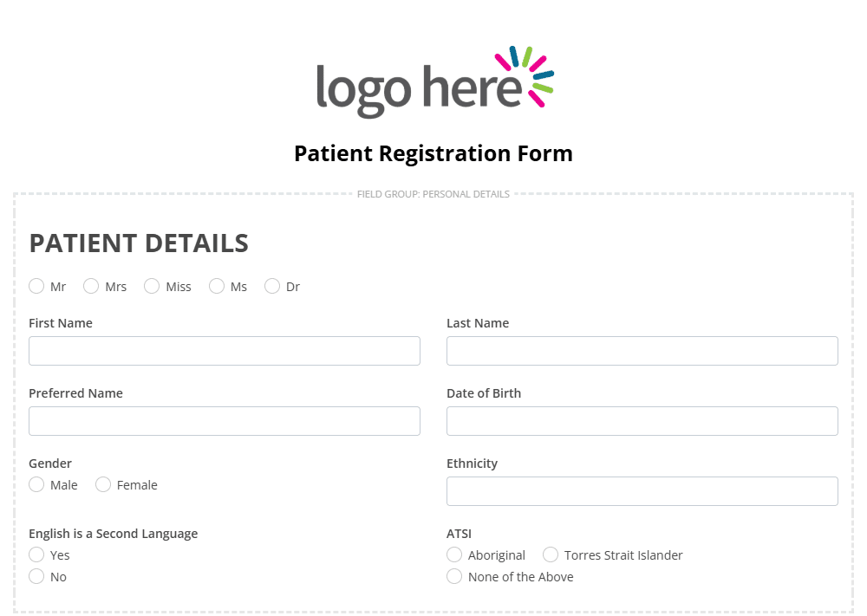This screenshot has width=867, height=616.
Task: Open the Date of Birth field
Action: [642, 421]
